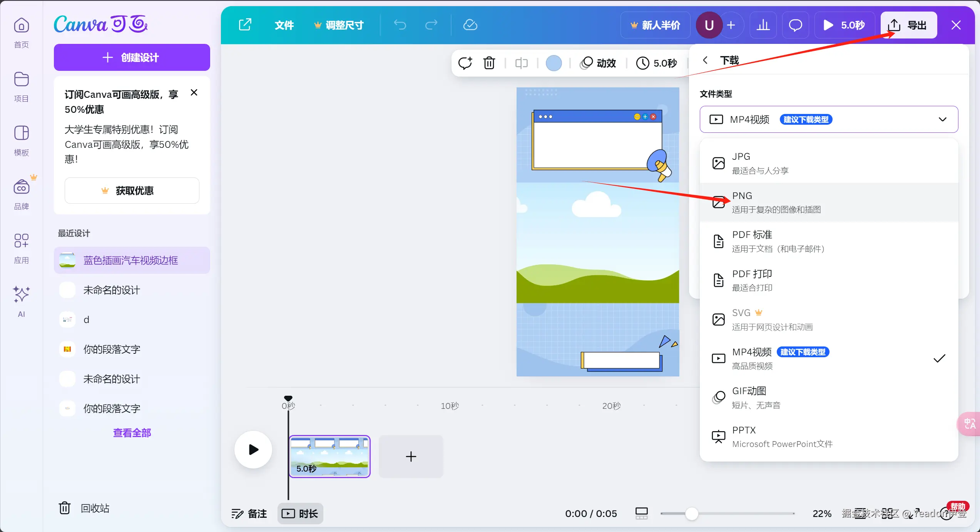Open the analytics bar chart icon
The image size is (980, 532).
click(763, 25)
